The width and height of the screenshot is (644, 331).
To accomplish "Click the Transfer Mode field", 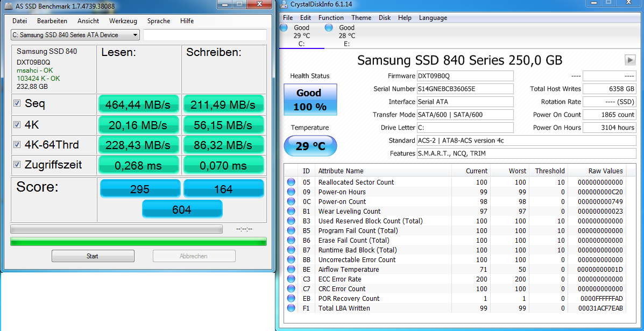I will coord(465,115).
